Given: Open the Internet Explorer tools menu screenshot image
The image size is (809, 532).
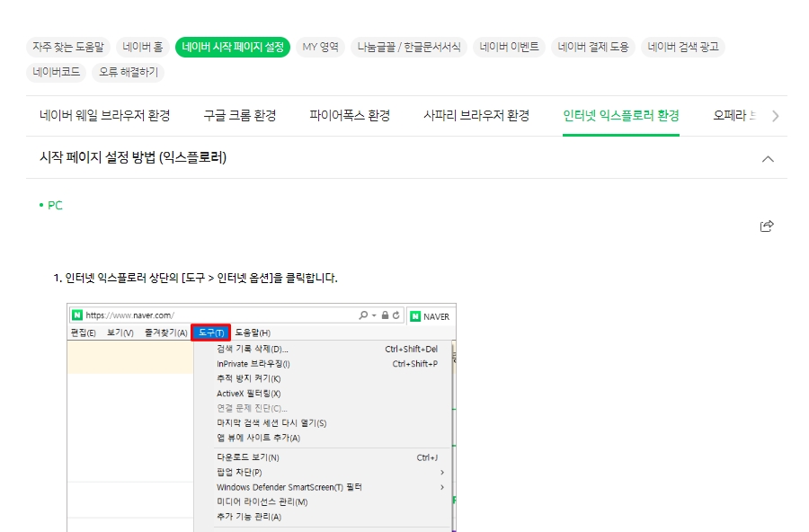Looking at the screenshot, I should [x=262, y=418].
